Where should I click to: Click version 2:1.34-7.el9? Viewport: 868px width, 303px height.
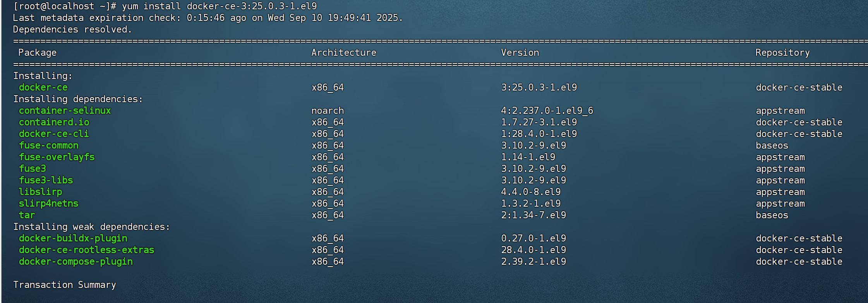click(x=533, y=215)
